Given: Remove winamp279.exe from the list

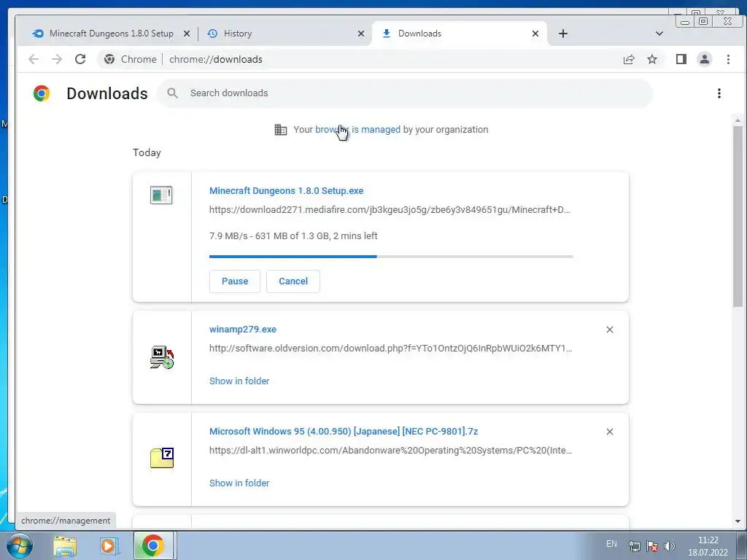Looking at the screenshot, I should [x=609, y=330].
